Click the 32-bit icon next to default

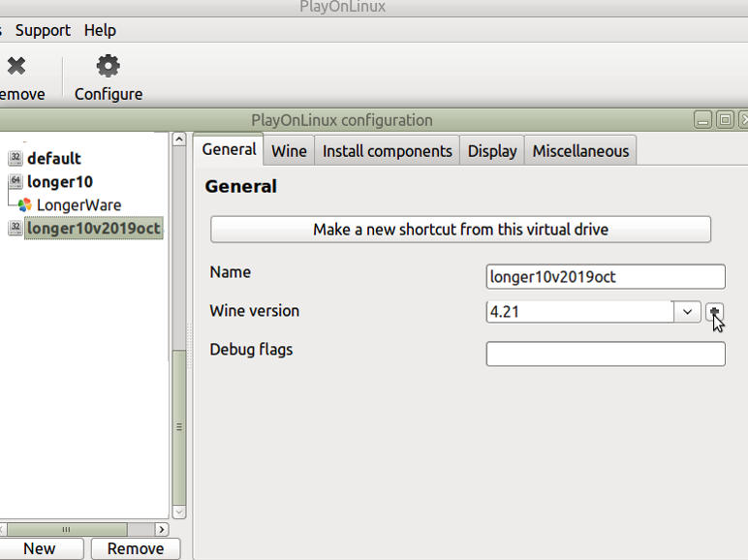[x=15, y=158]
